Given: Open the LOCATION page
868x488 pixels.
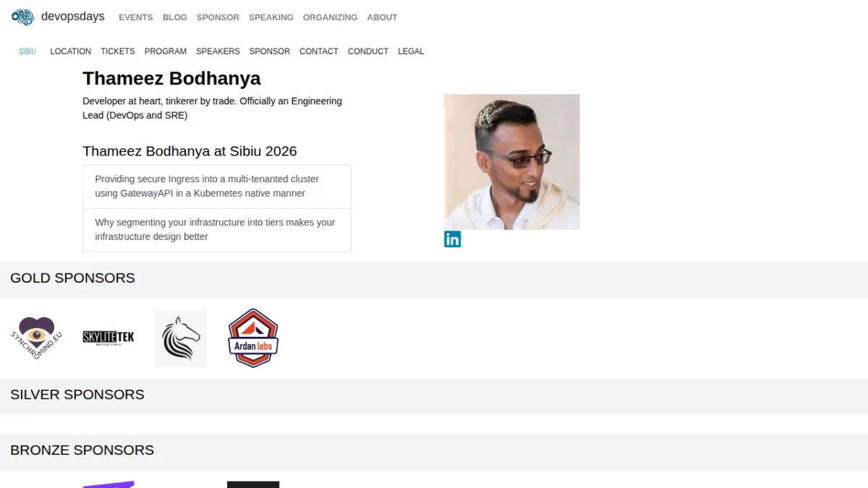Looking at the screenshot, I should pos(70,51).
